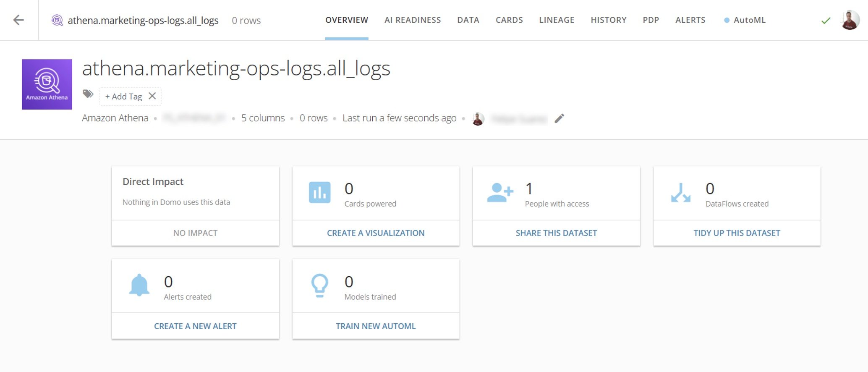Switch to the OVERVIEW tab
This screenshot has height=372, width=868.
347,20
